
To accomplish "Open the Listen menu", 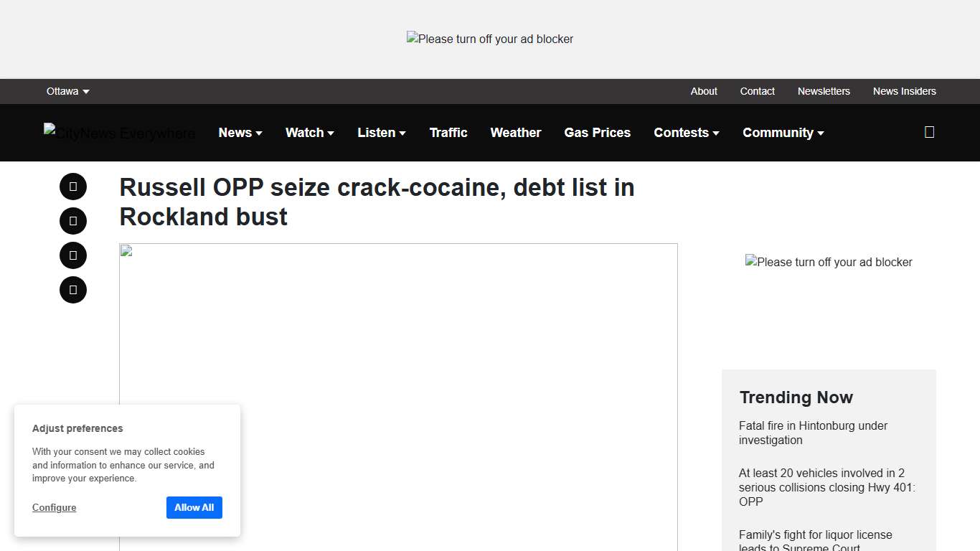I will coord(381,132).
